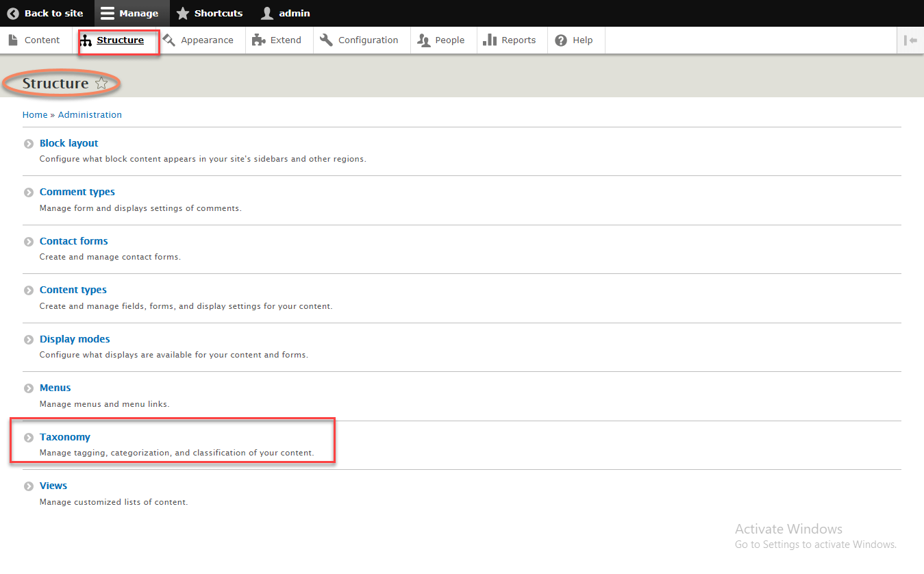Screen dimensions: 924x574
Task: Click the People user icon
Action: click(424, 40)
